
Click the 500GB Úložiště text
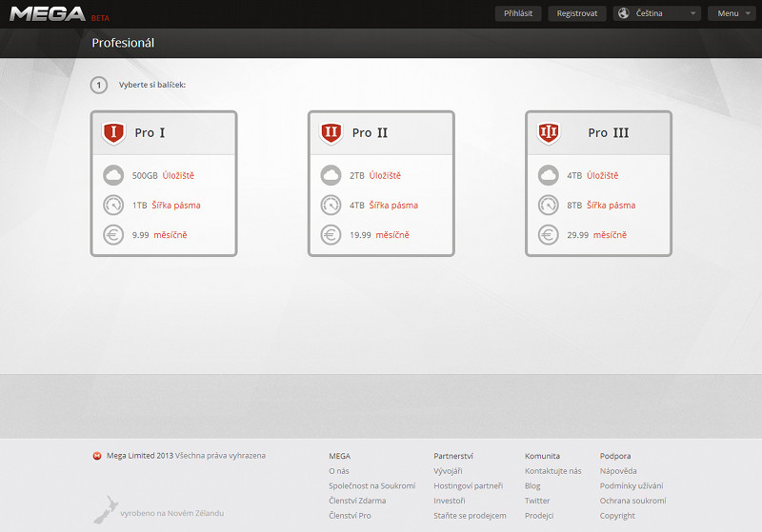163,176
